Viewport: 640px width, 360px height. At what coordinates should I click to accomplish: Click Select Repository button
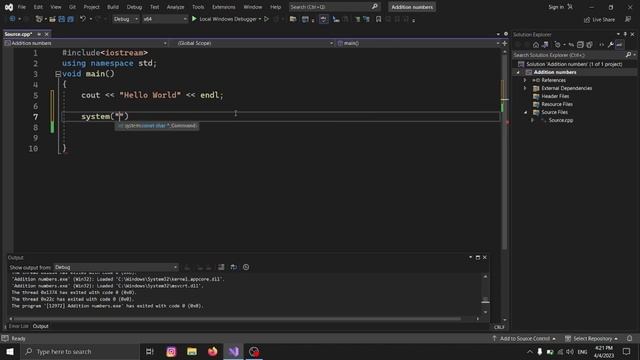point(592,338)
